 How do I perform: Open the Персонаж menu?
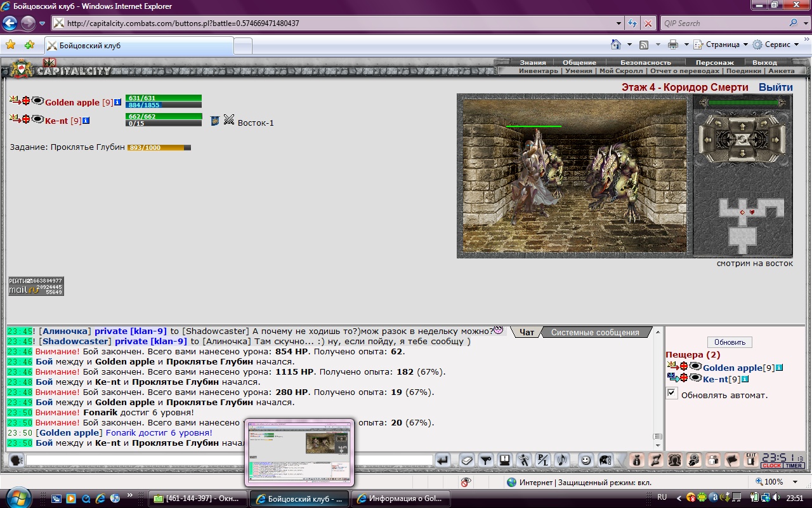point(714,62)
